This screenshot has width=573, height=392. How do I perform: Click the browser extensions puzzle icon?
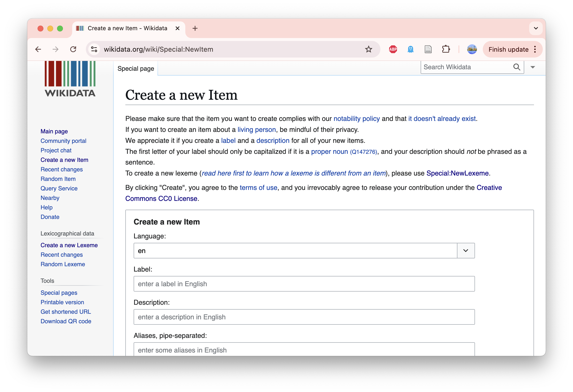[446, 49]
